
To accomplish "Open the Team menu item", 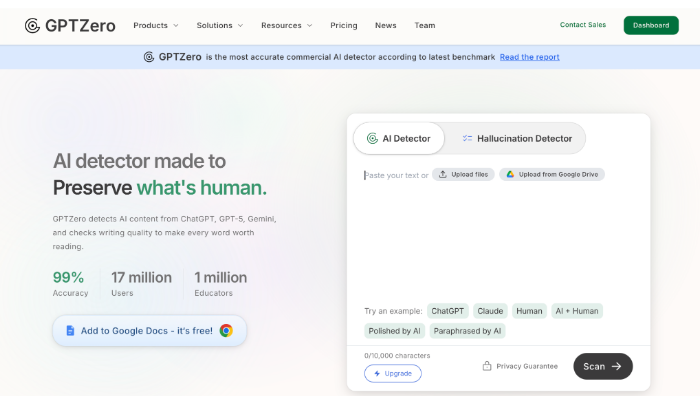I will (425, 25).
